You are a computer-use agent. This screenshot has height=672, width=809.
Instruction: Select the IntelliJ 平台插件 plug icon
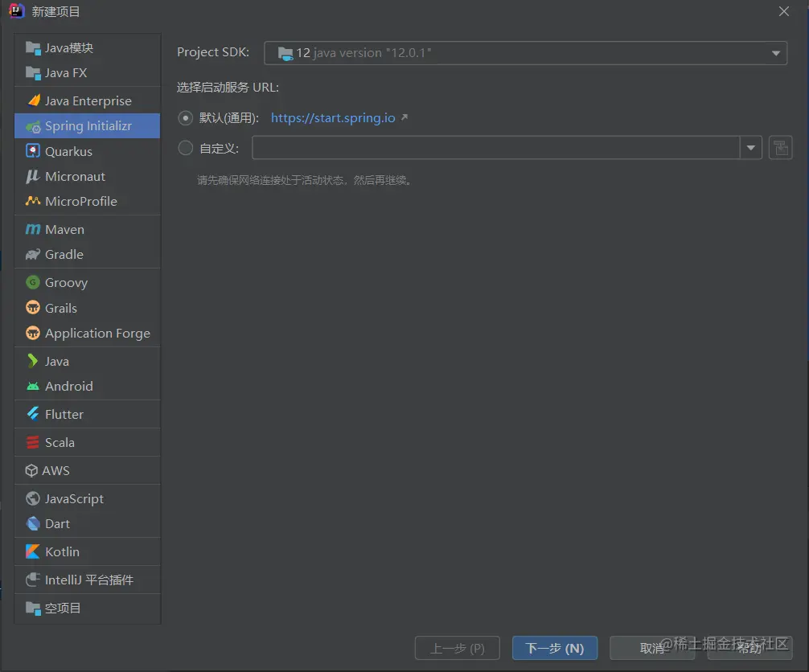tap(33, 580)
